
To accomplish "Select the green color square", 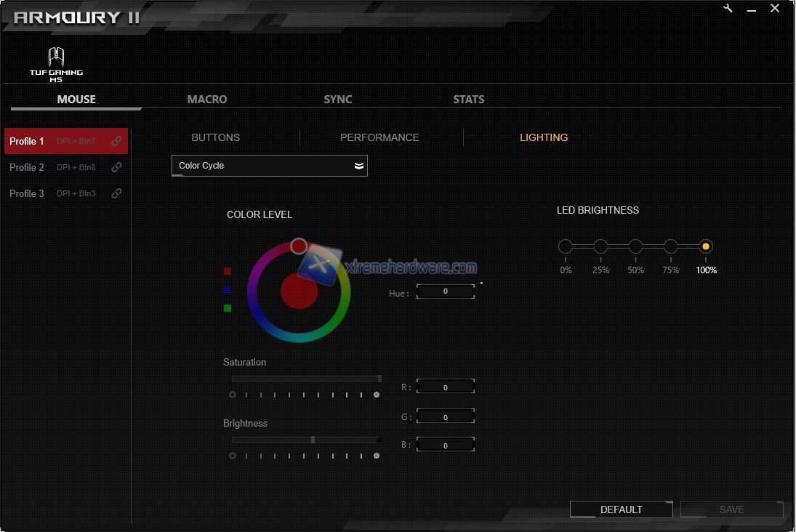I will [x=228, y=308].
